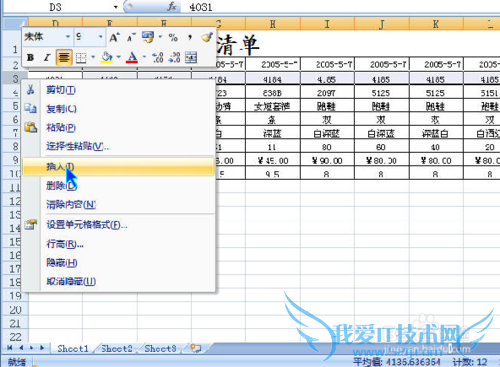Select 删除(D) in the context menu
The image size is (500, 367).
click(x=118, y=186)
